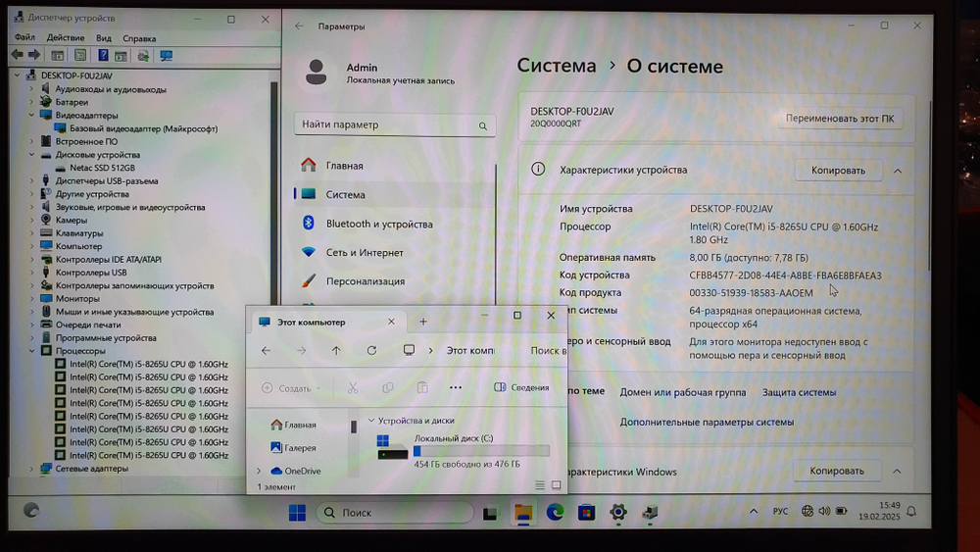Refresh the Этот компьютер Explorer view
Screen dimensions: 980x552
(x=371, y=351)
